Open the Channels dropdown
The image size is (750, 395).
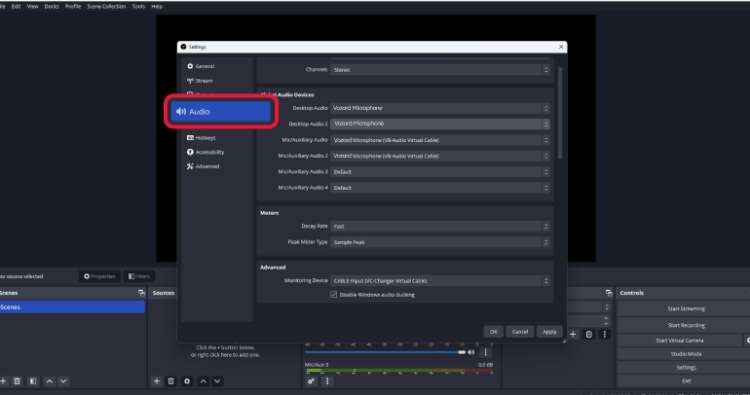[440, 70]
